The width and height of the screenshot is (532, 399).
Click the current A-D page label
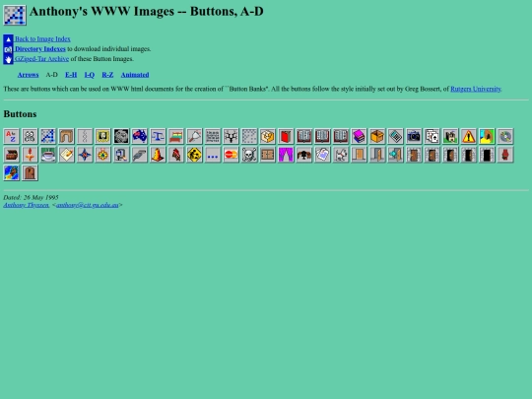click(52, 75)
